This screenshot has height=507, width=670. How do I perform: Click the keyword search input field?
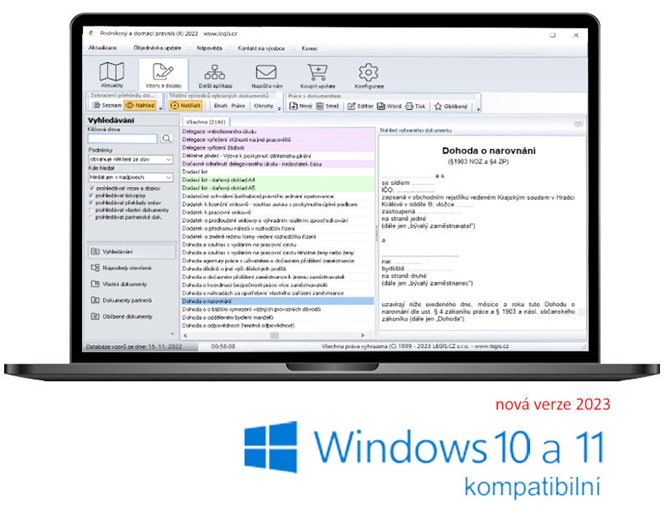123,138
